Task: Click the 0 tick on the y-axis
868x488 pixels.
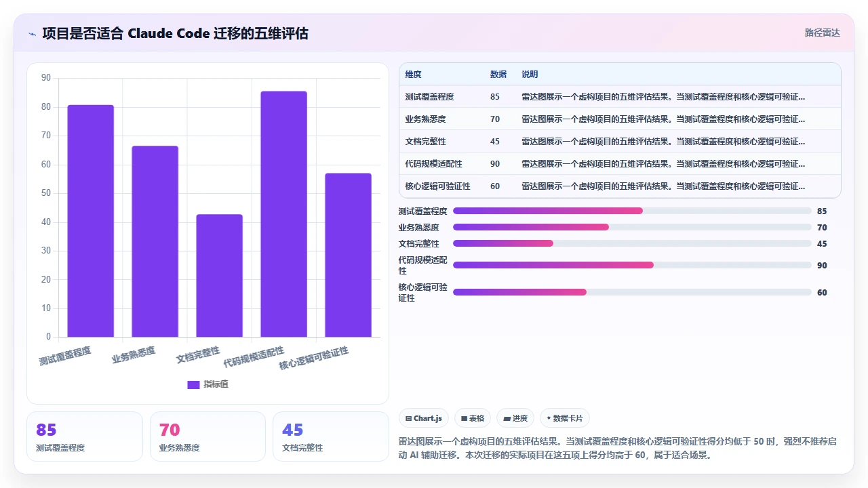Action: (x=48, y=337)
